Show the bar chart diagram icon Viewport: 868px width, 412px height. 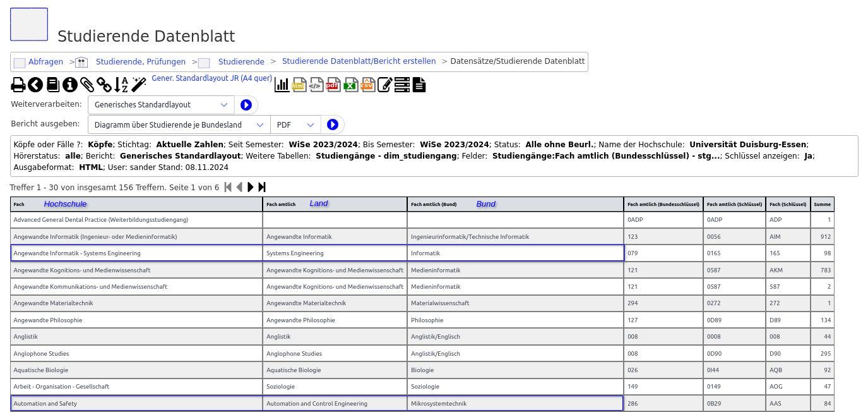(282, 85)
